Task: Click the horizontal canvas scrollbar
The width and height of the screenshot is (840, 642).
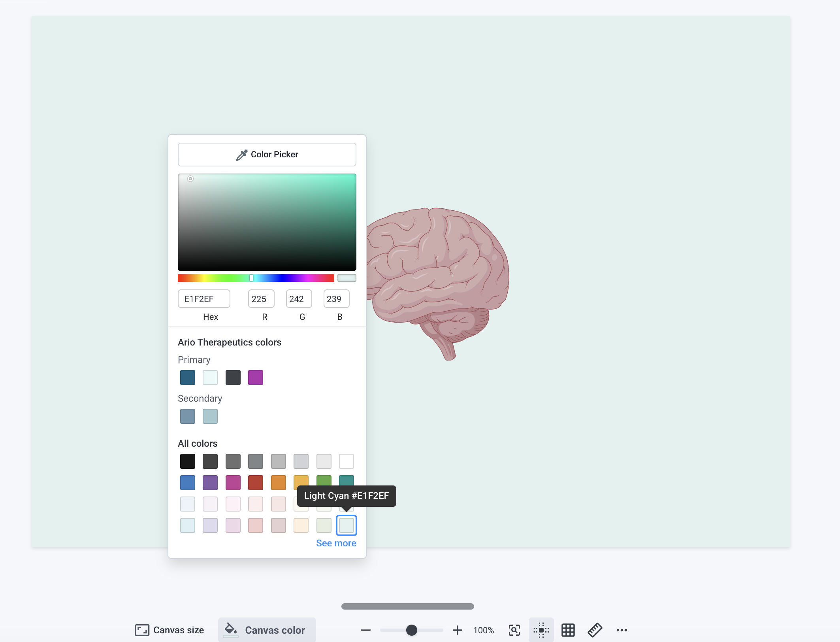Action: [408, 606]
